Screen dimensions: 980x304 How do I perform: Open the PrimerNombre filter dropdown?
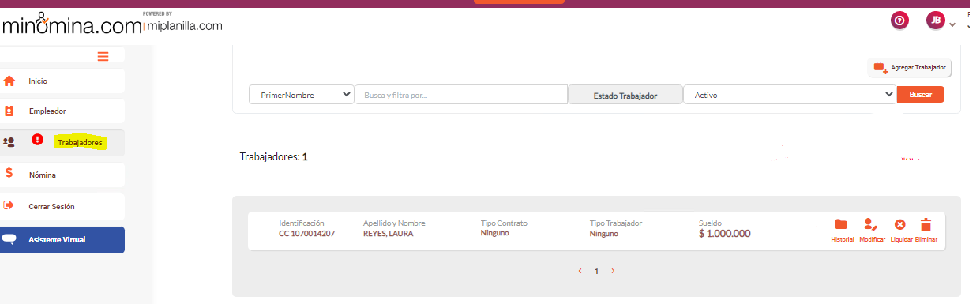point(302,95)
